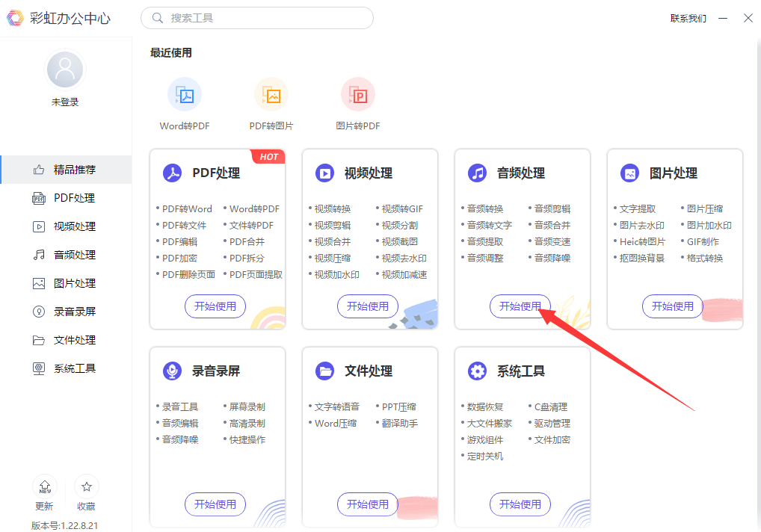Image resolution: width=761 pixels, height=532 pixels.
Task: Click the 录音录屏 microphone card icon
Action: point(173,371)
